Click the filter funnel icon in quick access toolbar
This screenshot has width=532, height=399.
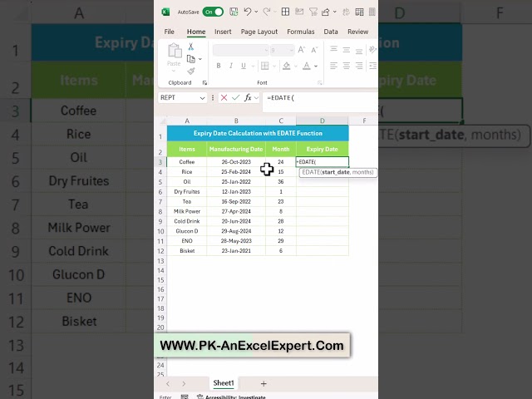pyautogui.click(x=313, y=12)
